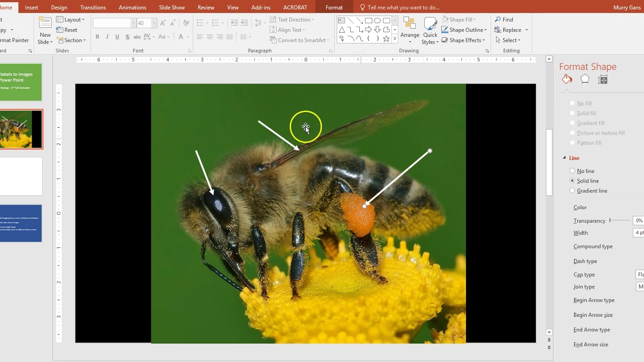This screenshot has height=362, width=644.
Task: Switch to the Animations tab
Action: point(133,8)
